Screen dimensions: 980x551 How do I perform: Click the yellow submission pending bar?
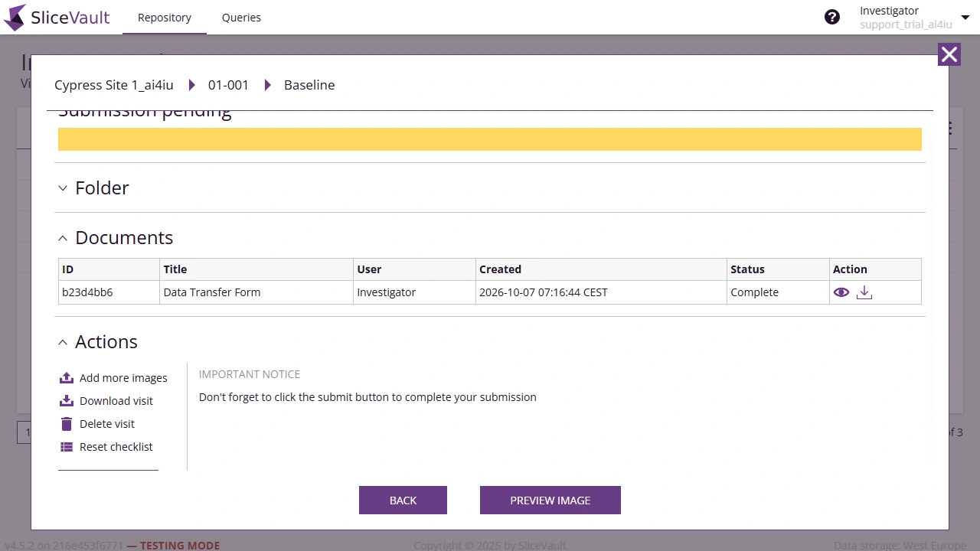(490, 139)
